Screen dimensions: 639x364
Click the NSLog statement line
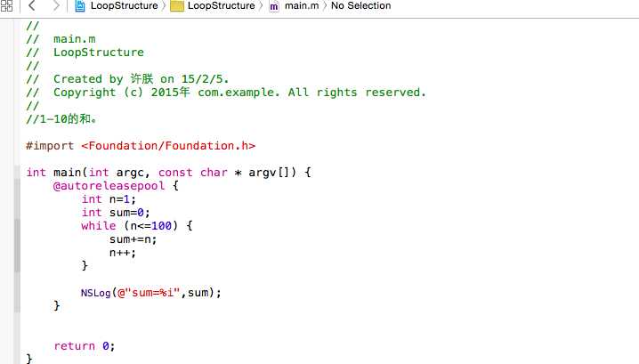[x=150, y=293]
